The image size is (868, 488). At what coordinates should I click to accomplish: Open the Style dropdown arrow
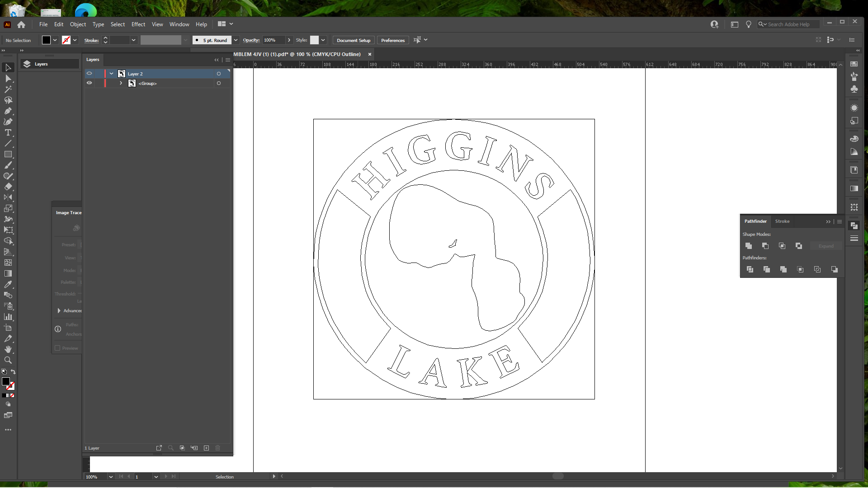click(x=323, y=40)
